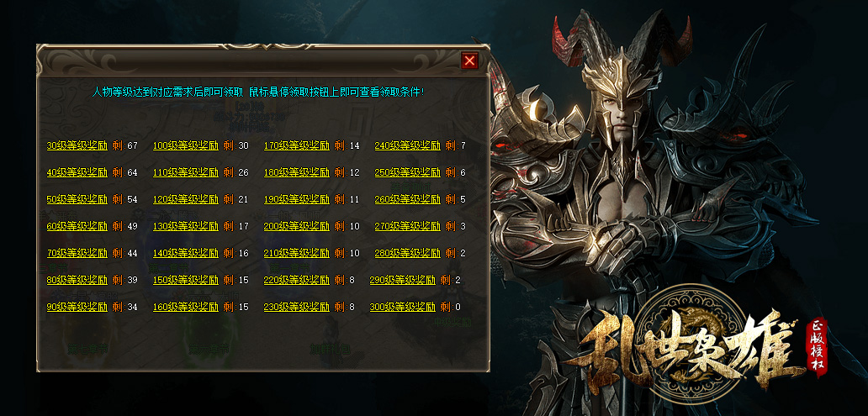Select the 190级等级奖励 reward
Image resolution: width=868 pixels, height=416 pixels.
pyautogui.click(x=297, y=199)
